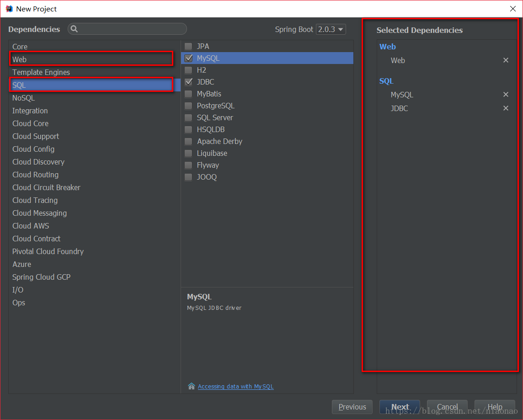Click the blue Web group heading
The image size is (523, 420).
tap(388, 47)
